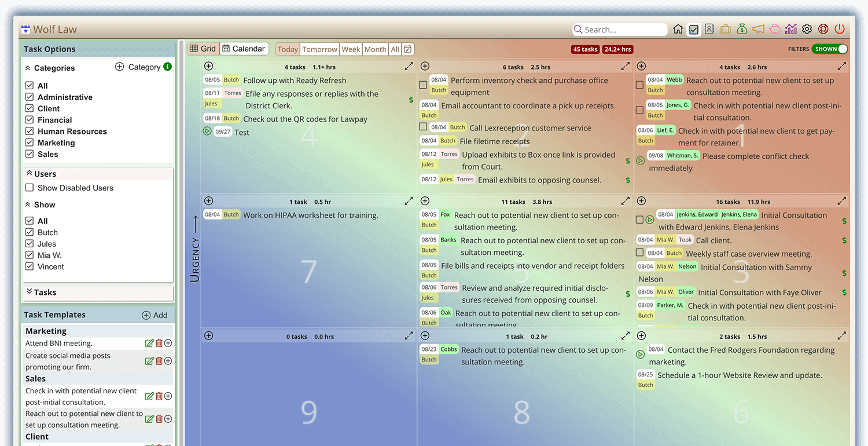Image resolution: width=868 pixels, height=446 pixels.
Task: Enable Show Disabled Users checkbox
Action: point(30,188)
